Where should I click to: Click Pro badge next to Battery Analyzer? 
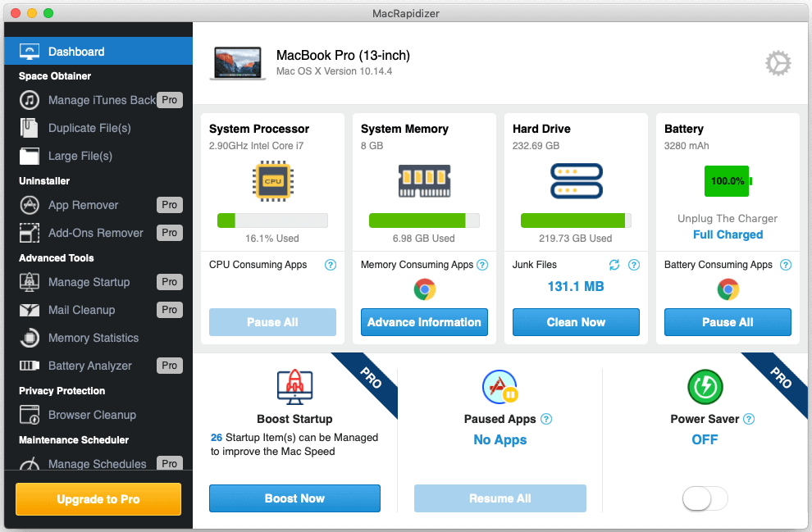point(169,366)
